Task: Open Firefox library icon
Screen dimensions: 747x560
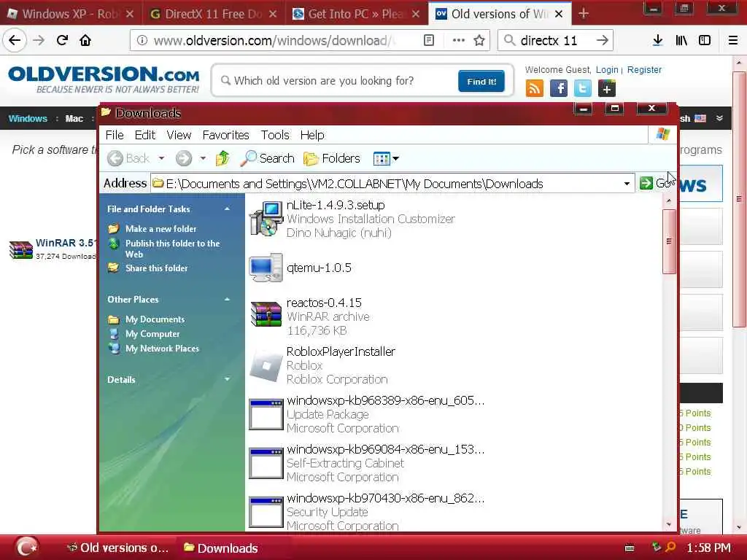Action: tap(681, 41)
